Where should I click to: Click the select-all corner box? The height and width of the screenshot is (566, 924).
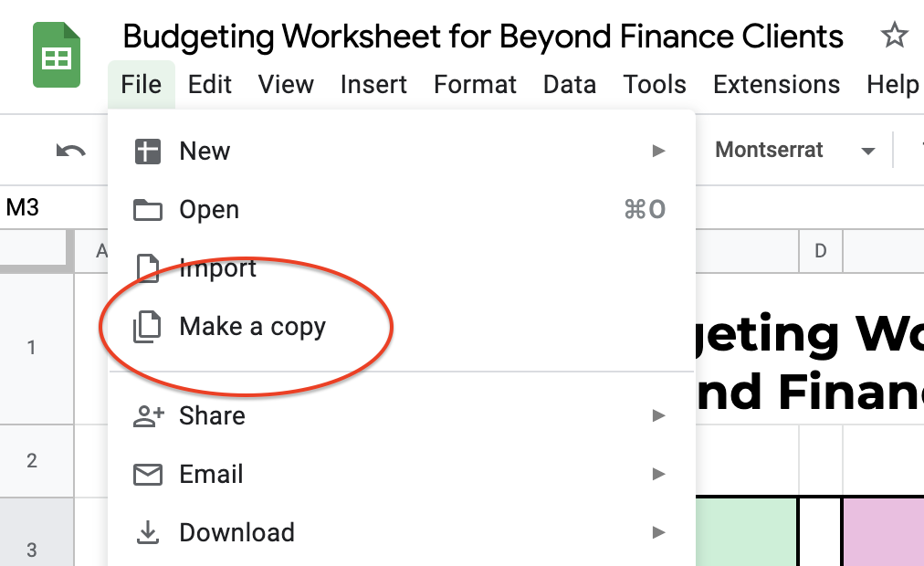coord(37,251)
